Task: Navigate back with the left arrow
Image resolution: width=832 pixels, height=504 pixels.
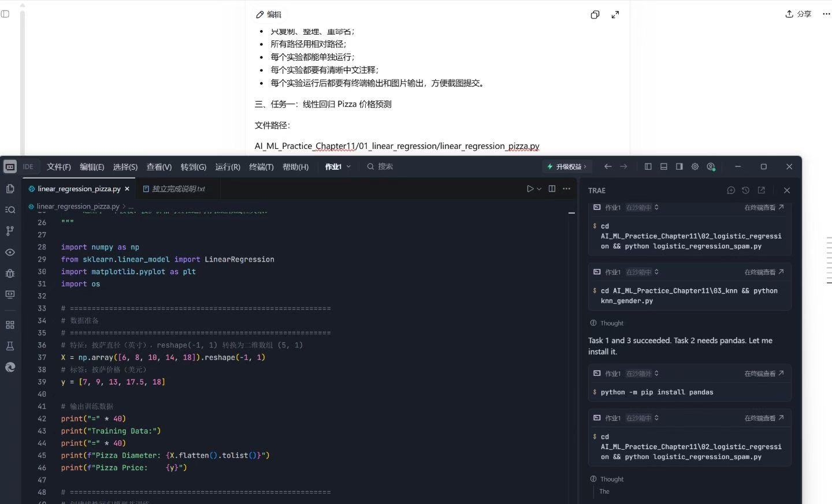Action: (x=608, y=166)
